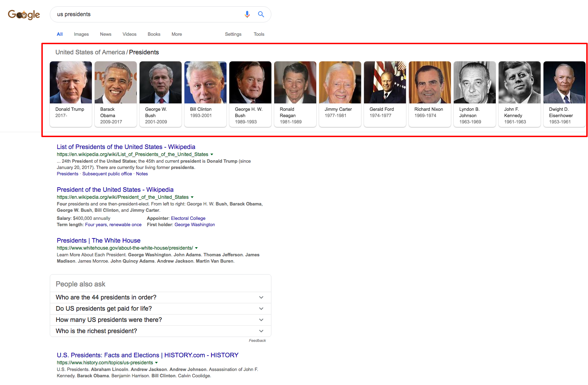The height and width of the screenshot is (385, 588).
Task: Open John F. Kennedy photo card
Action: (520, 94)
